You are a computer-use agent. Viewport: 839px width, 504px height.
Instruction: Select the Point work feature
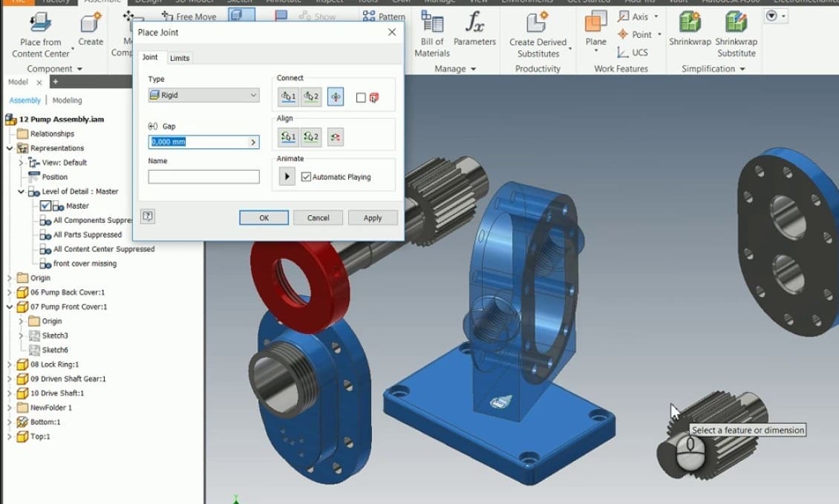(635, 35)
